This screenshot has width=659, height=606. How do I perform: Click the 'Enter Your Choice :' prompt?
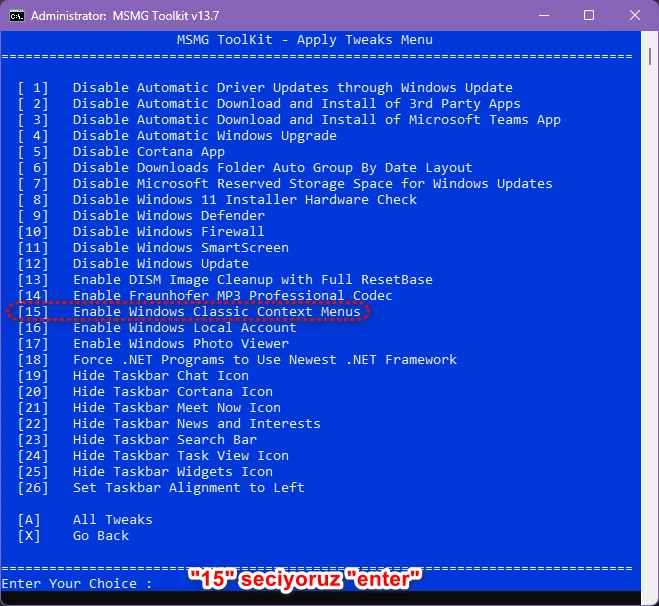click(x=76, y=583)
